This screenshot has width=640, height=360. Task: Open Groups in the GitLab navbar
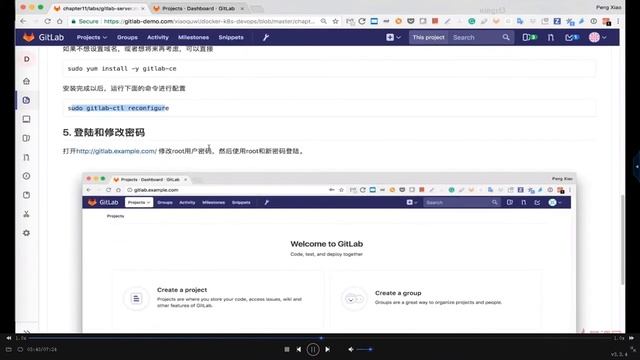(x=127, y=37)
